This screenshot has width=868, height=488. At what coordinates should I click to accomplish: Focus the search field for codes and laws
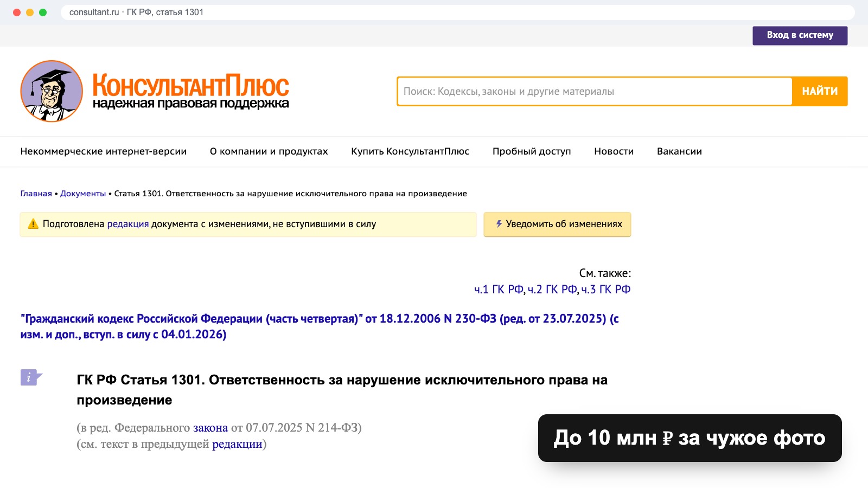click(595, 91)
